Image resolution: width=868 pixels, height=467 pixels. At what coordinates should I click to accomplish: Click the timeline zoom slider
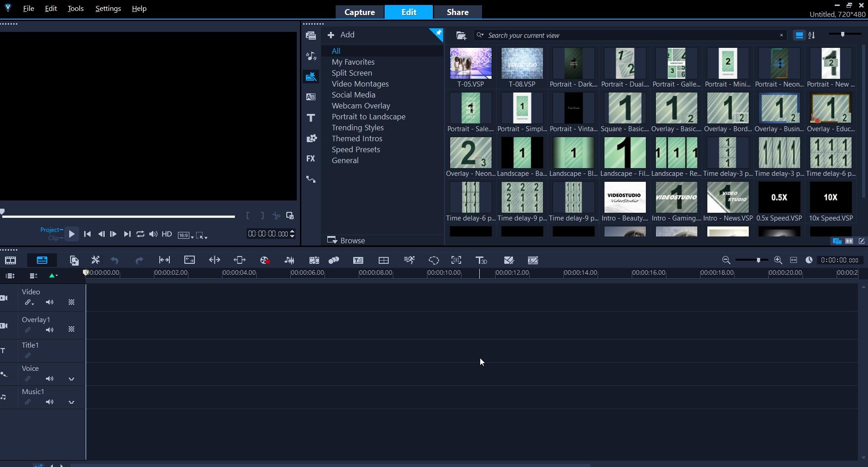coord(758,260)
